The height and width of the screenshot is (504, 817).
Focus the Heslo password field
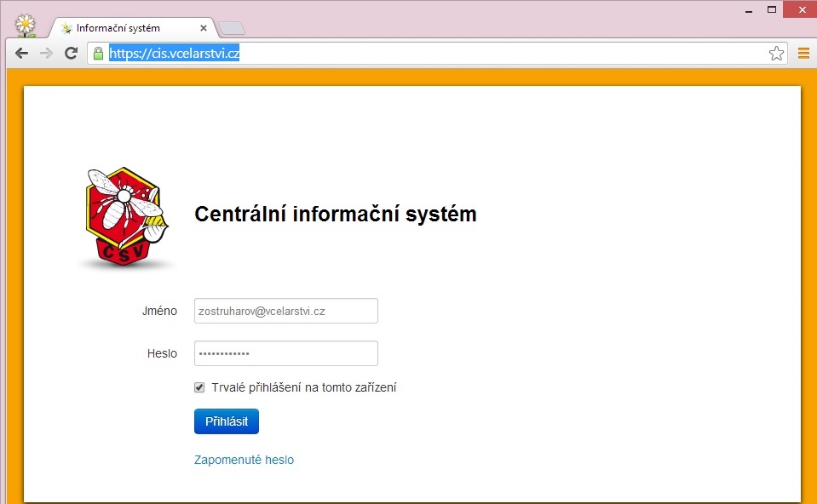(286, 353)
